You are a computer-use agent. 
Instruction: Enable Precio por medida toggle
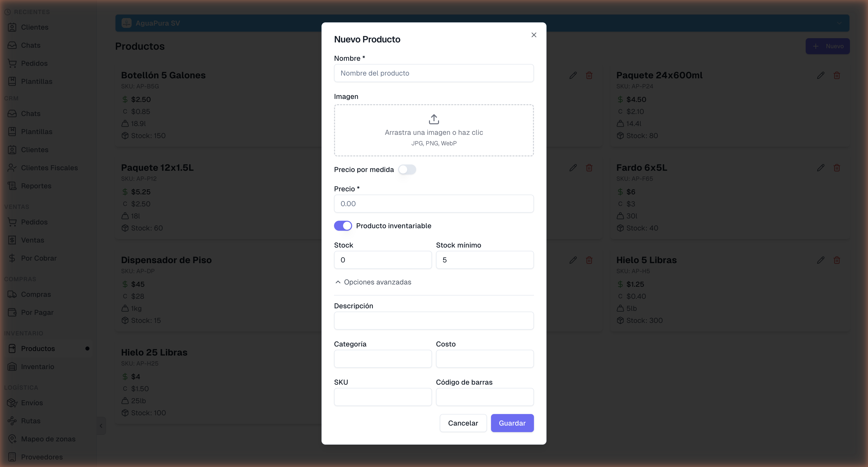coord(407,169)
